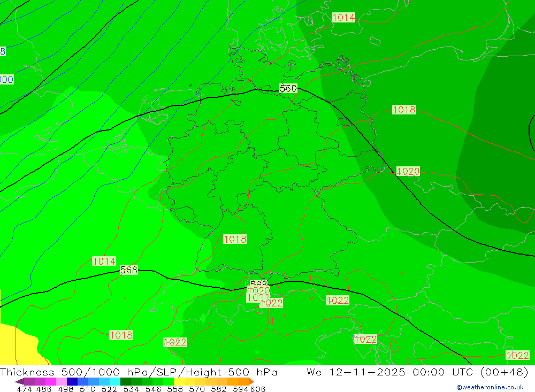Open the weatheronline.co.uk copyright link

tap(490, 387)
